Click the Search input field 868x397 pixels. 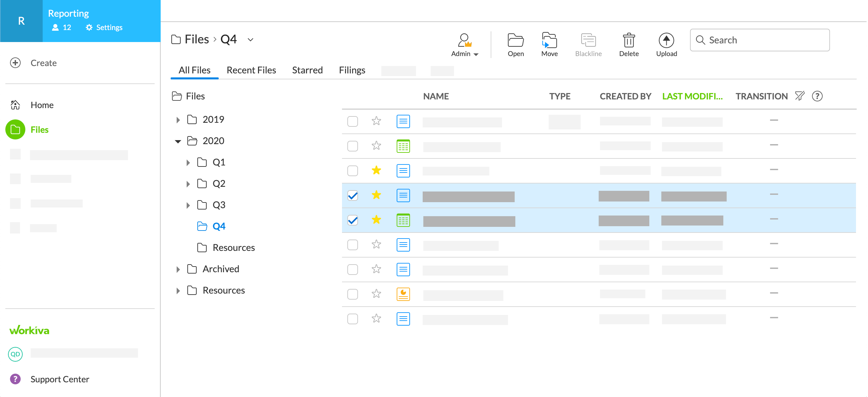point(759,40)
